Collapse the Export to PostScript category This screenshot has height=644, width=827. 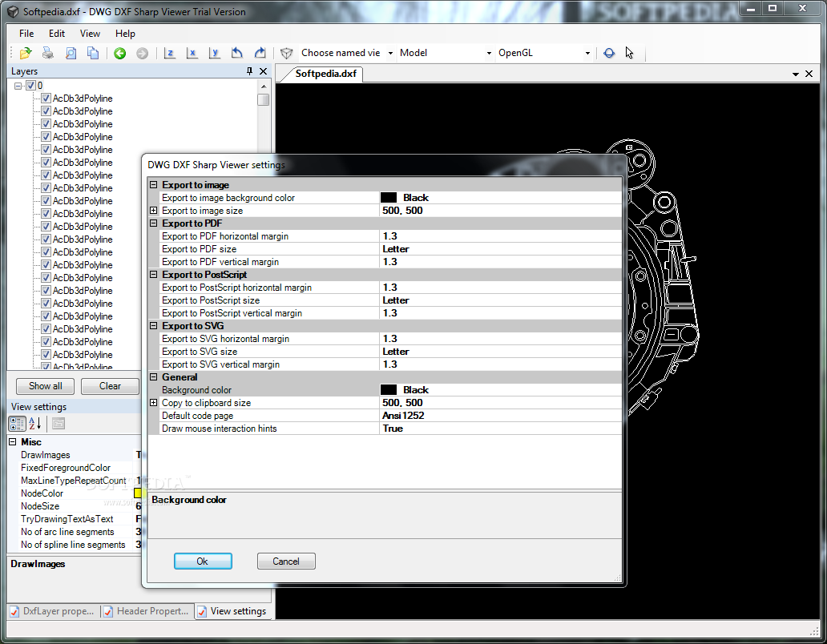154,275
